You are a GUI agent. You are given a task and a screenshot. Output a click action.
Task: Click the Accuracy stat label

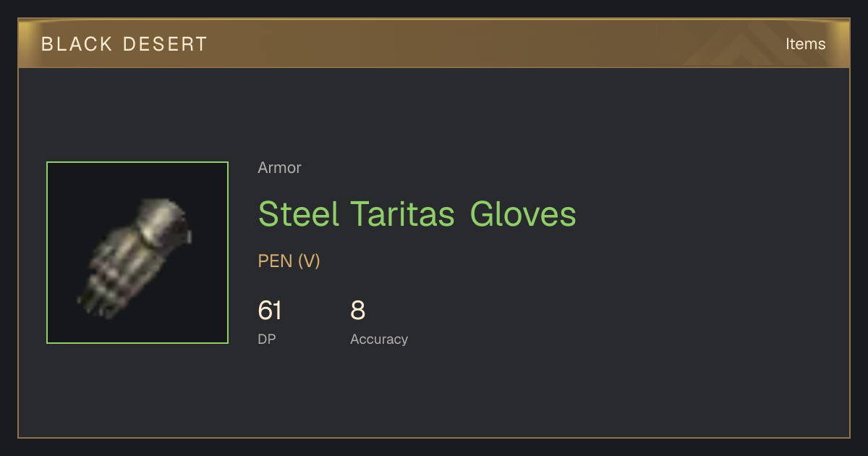coord(379,339)
